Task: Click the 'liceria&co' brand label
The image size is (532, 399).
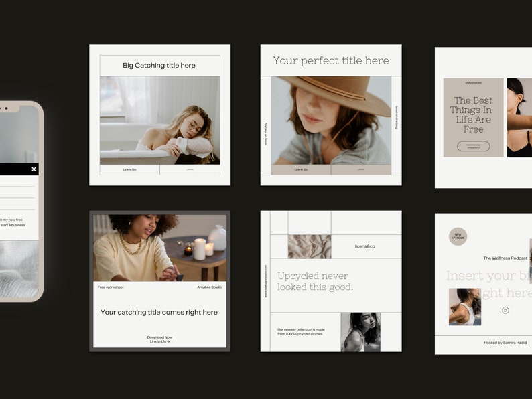Action: [x=364, y=246]
